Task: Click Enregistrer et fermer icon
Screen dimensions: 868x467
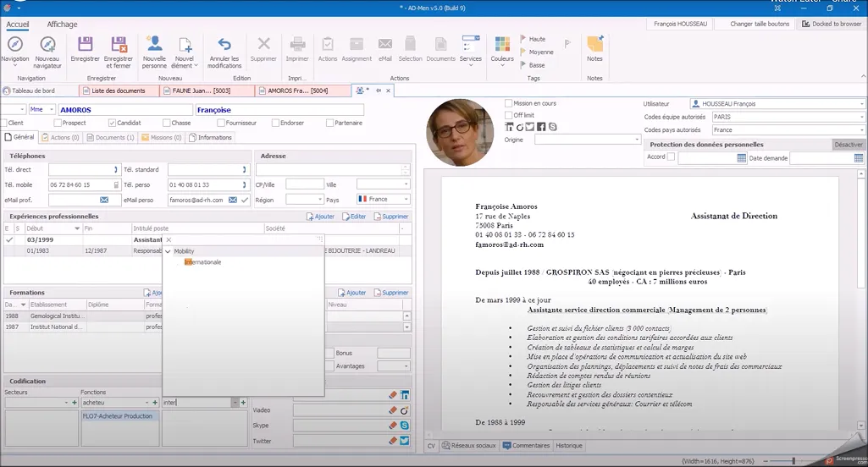Action: (x=119, y=45)
